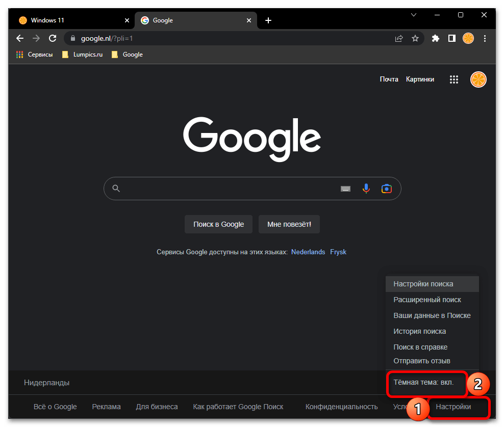Bookmark this page with the star icon

coord(415,39)
